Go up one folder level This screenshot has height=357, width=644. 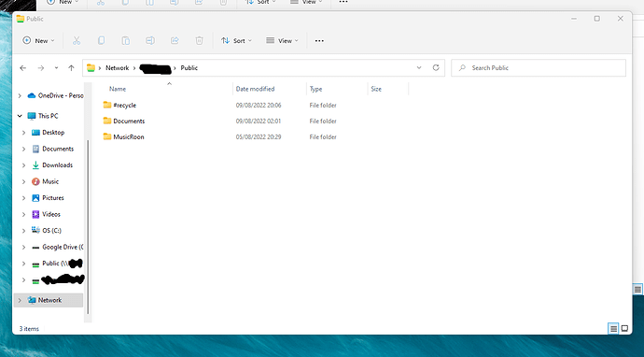tap(71, 68)
